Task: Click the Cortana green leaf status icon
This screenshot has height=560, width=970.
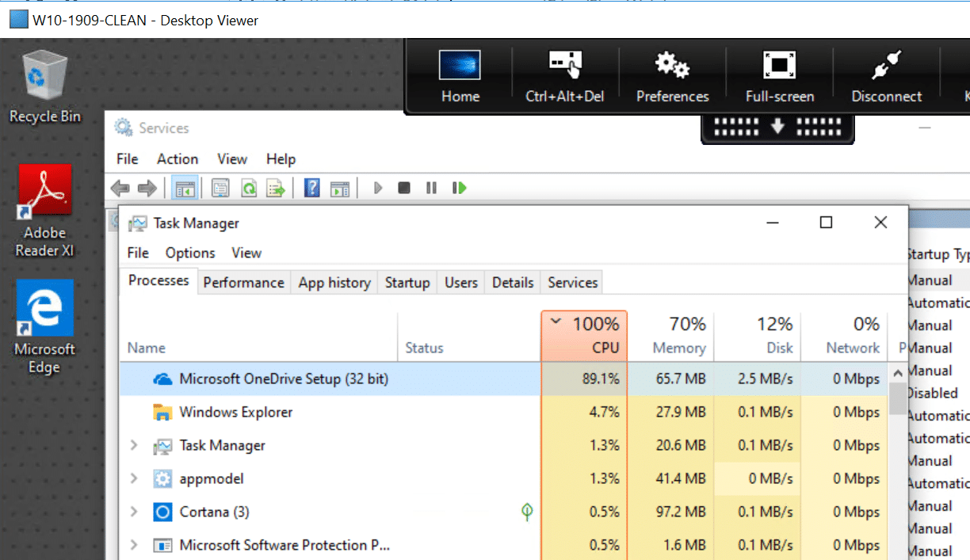Action: click(527, 512)
